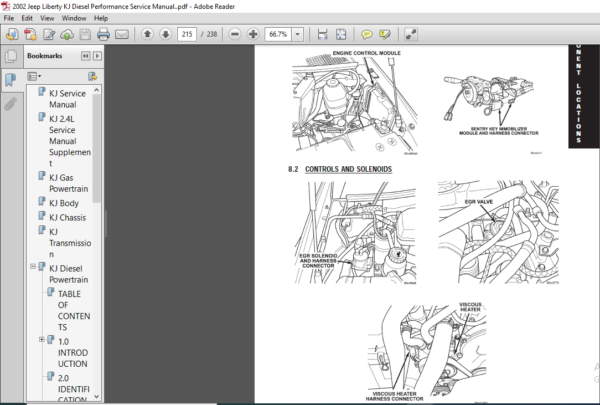Open KJ Body bookmark
Screen dimensions: 600x405
[64, 203]
